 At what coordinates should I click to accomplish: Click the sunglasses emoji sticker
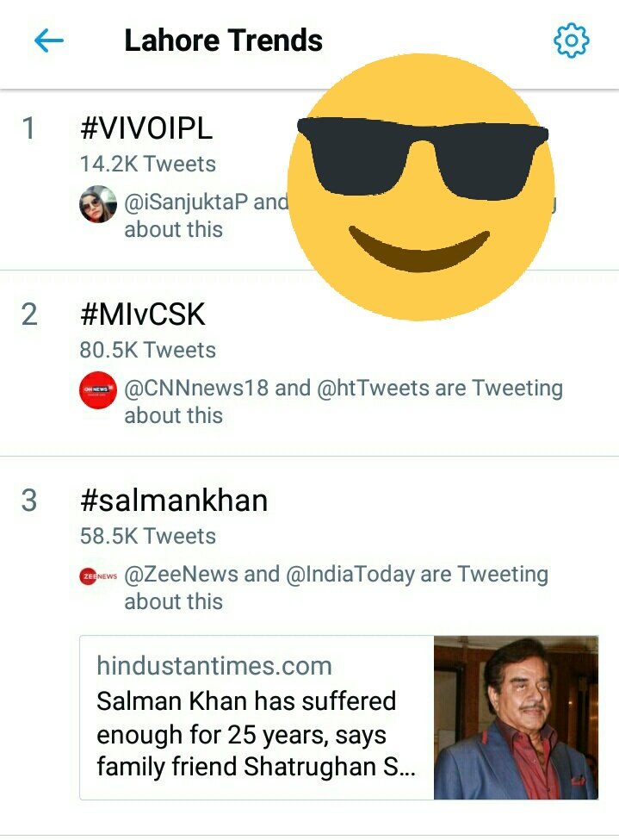click(x=420, y=186)
